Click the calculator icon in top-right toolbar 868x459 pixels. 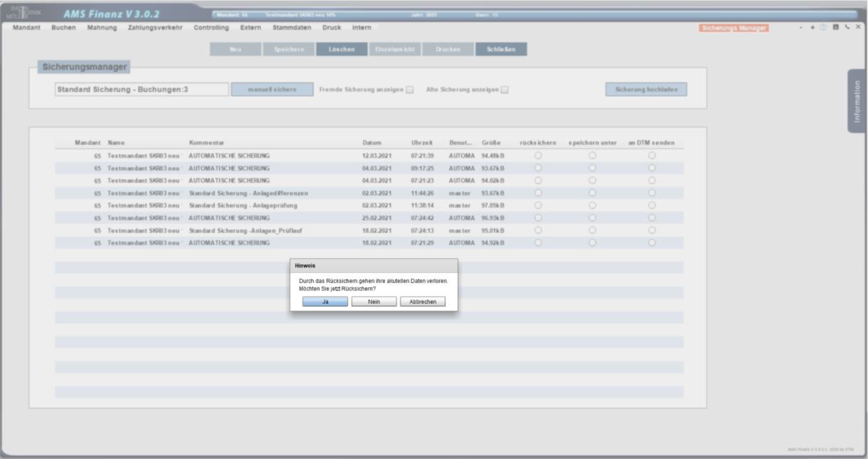(835, 27)
